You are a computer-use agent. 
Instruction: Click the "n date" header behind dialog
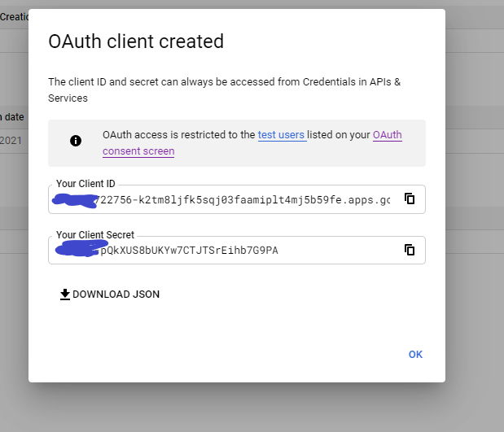(x=11, y=117)
